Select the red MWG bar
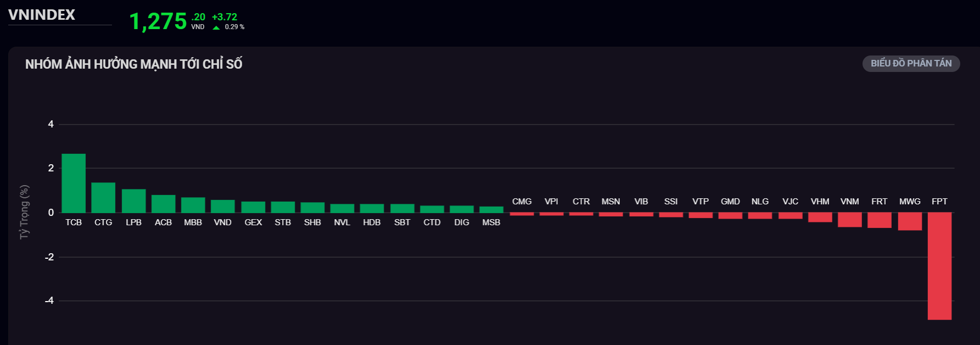Viewport: 980px width, 345px height. point(910,221)
